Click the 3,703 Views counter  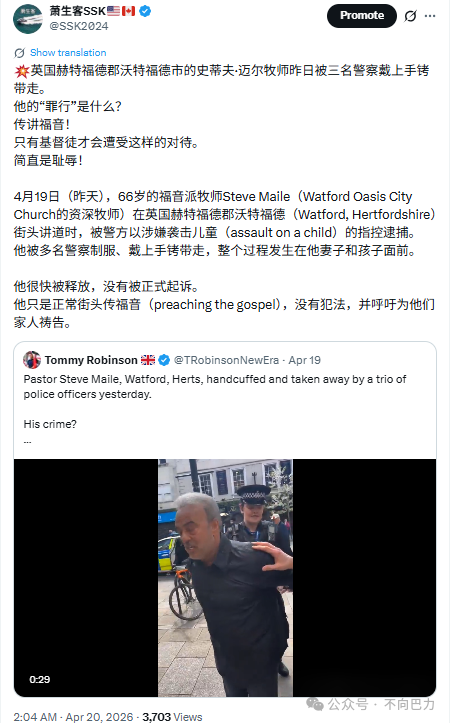pyautogui.click(x=172, y=717)
